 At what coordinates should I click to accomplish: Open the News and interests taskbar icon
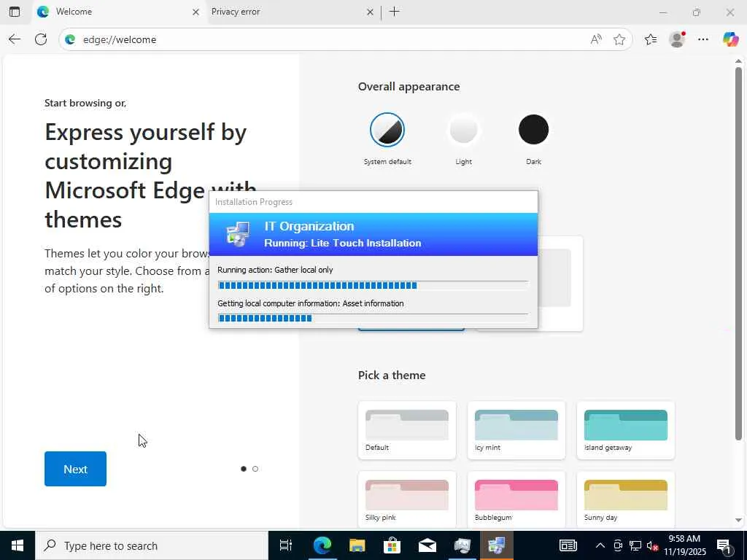tap(568, 545)
